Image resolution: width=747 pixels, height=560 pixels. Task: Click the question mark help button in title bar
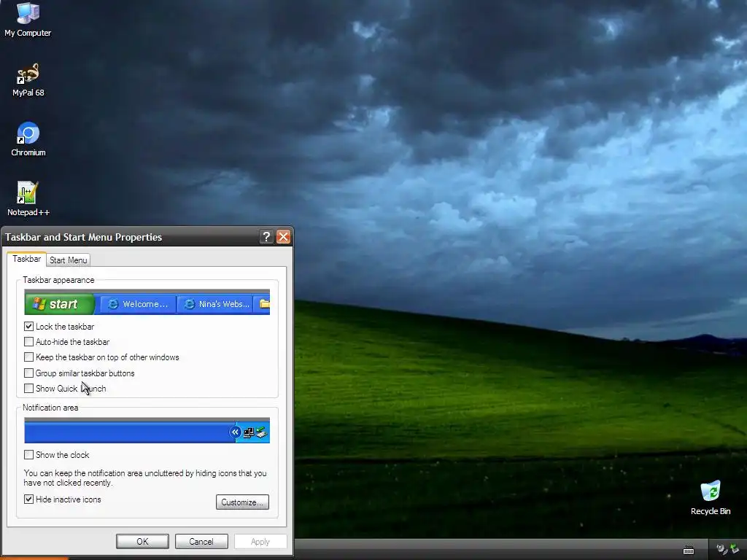(266, 237)
